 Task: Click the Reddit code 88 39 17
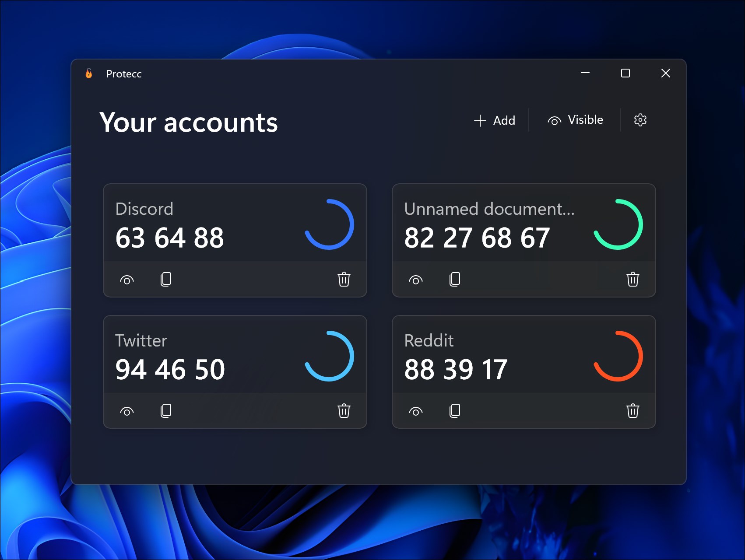coord(456,369)
